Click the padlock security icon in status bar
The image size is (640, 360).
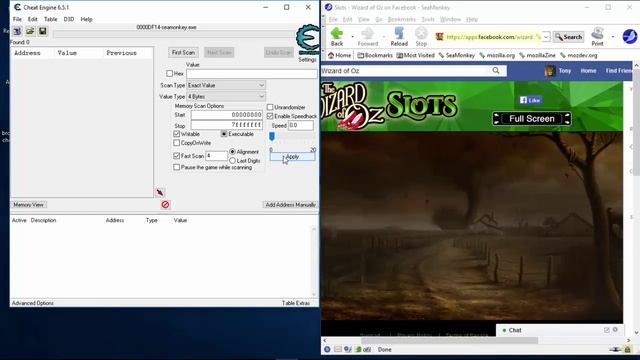tap(628, 349)
